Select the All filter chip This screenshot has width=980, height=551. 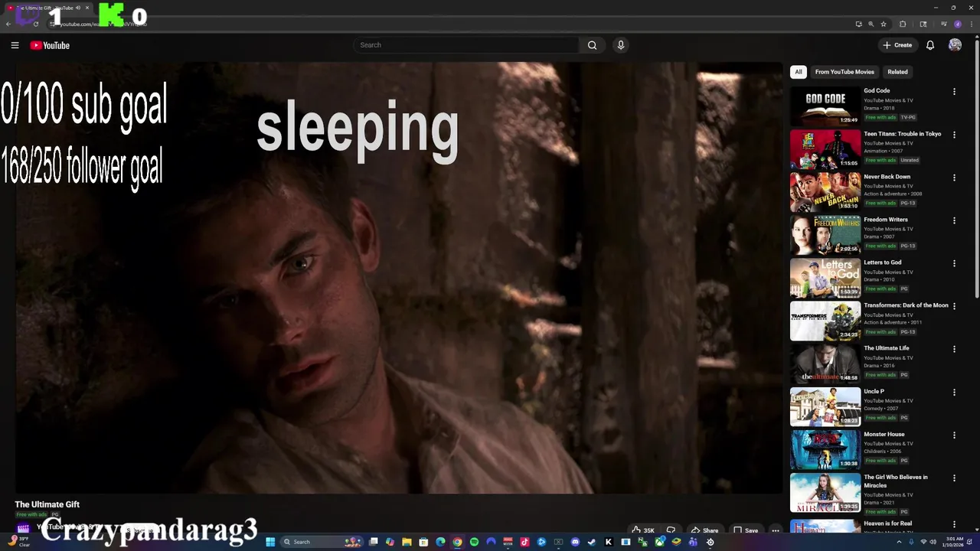pyautogui.click(x=799, y=72)
